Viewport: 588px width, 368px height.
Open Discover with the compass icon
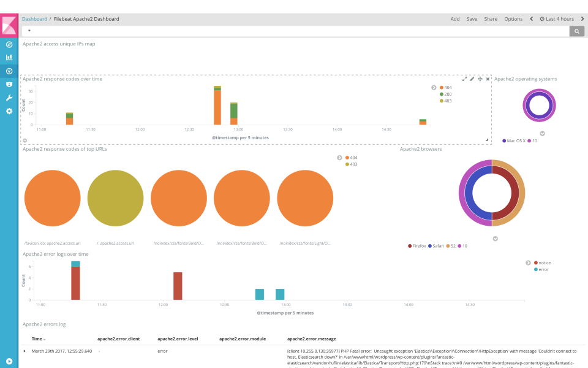(x=9, y=44)
